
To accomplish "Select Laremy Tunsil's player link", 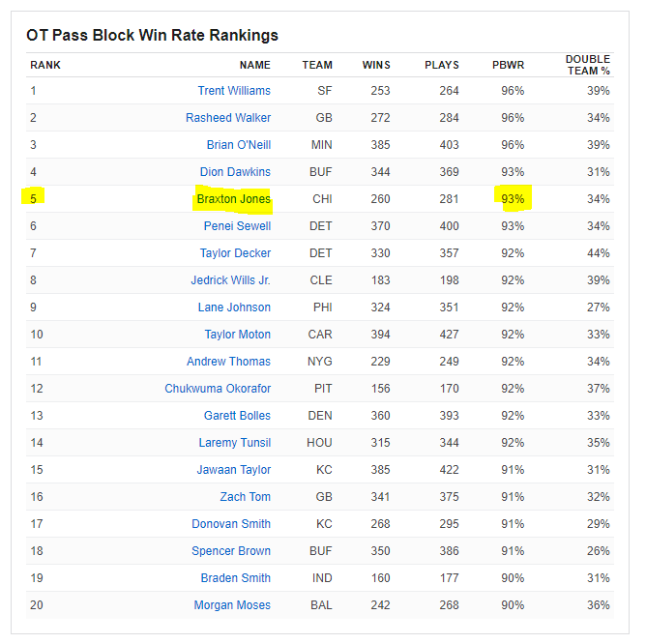I will pyautogui.click(x=234, y=443).
